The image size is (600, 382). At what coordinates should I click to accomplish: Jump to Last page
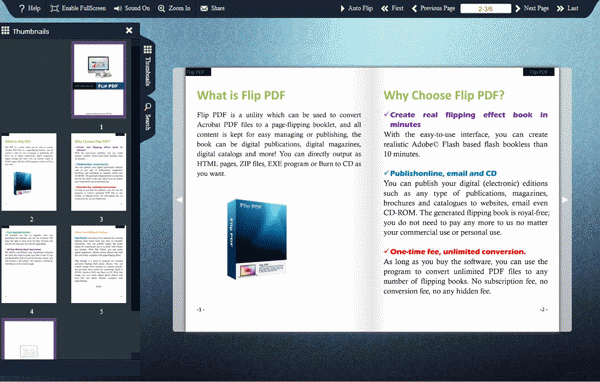[x=567, y=8]
